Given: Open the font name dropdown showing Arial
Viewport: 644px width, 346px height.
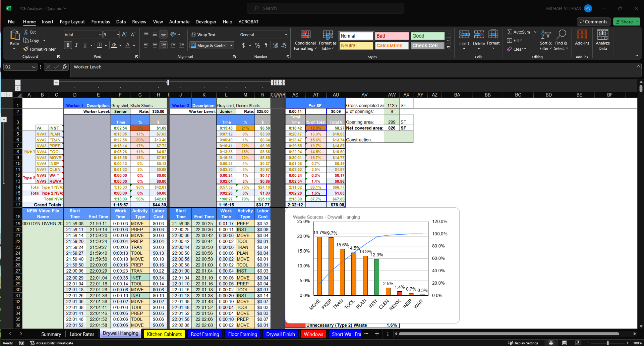Looking at the screenshot, I should 100,35.
